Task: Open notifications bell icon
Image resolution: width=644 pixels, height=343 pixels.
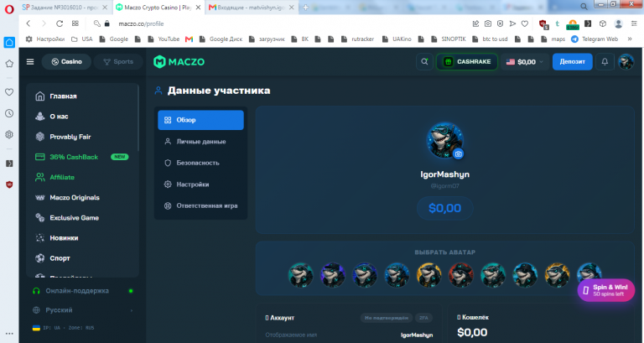Action: (605, 61)
